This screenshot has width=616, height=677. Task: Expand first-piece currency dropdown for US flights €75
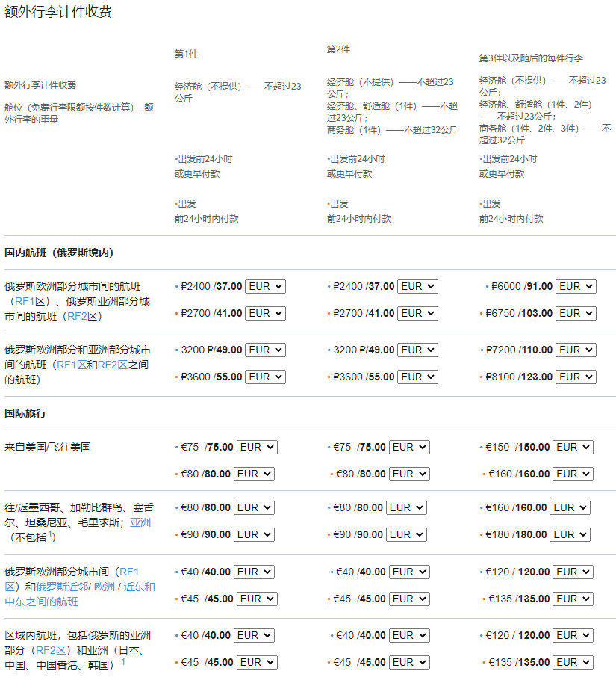tap(257, 447)
